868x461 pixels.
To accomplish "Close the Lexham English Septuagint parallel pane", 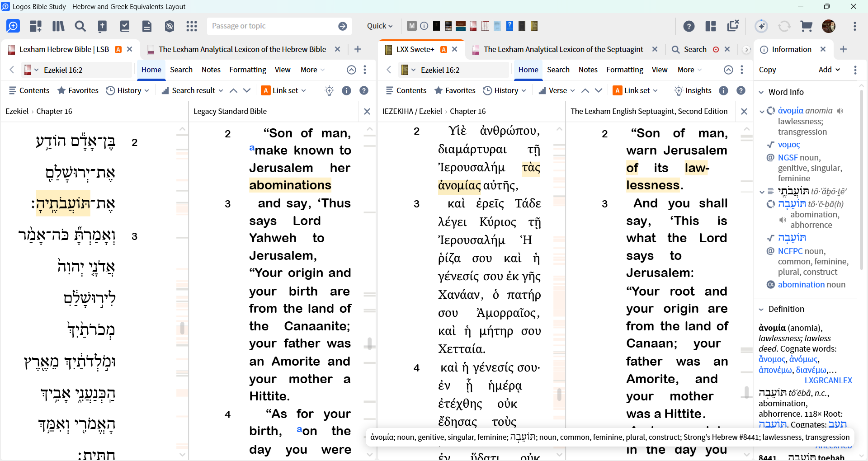I will tap(744, 111).
